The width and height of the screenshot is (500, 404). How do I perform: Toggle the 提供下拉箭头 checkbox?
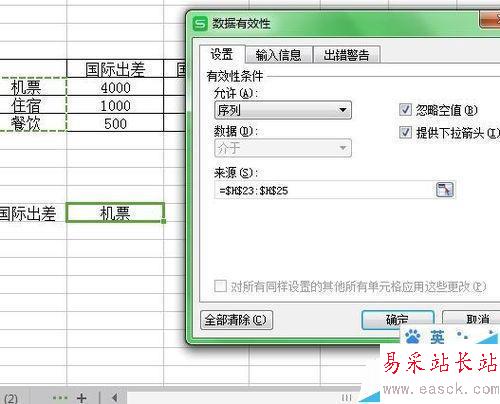coord(405,133)
